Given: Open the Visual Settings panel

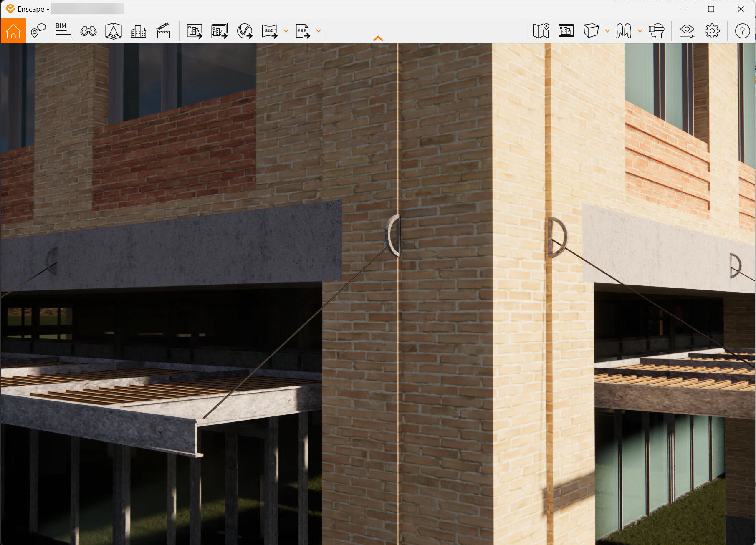Looking at the screenshot, I should click(688, 30).
